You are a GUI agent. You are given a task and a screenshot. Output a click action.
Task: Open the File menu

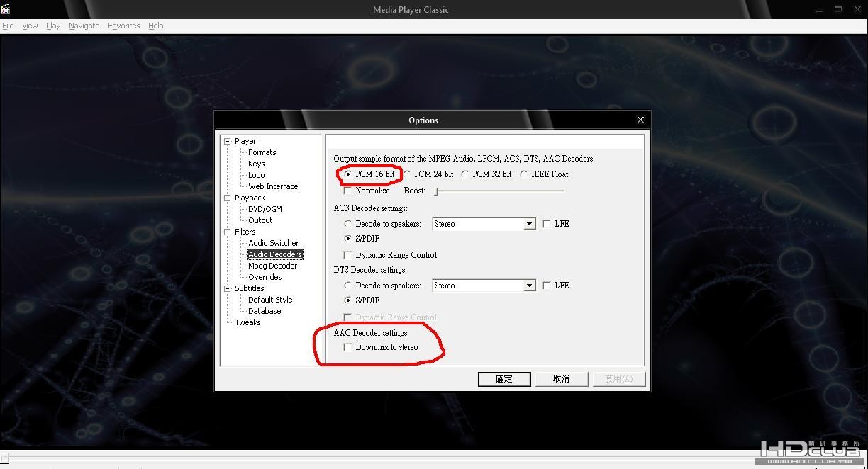pos(8,26)
